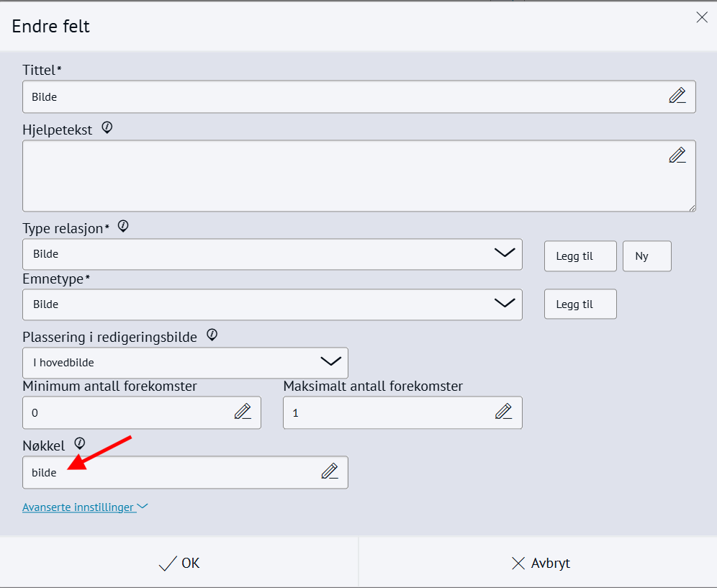Image resolution: width=717 pixels, height=588 pixels.
Task: Cancel the dialog with Avbryt
Action: tap(540, 563)
